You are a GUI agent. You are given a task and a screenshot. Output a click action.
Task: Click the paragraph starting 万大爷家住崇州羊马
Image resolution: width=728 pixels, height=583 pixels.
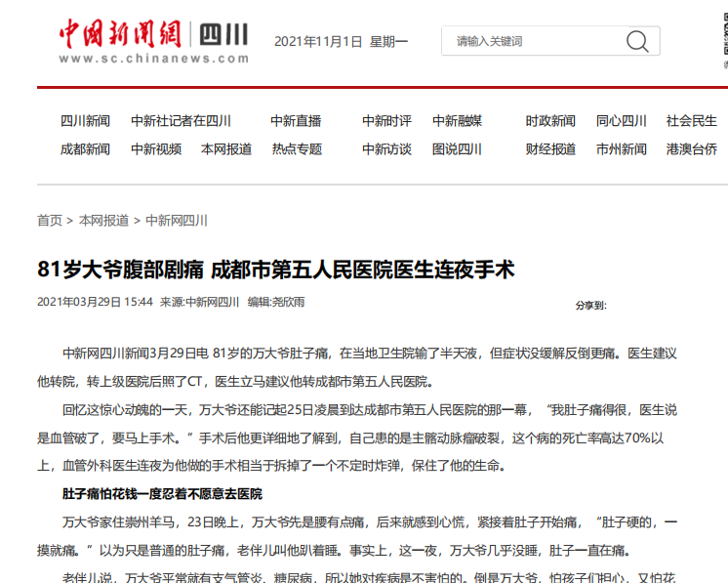(x=357, y=536)
